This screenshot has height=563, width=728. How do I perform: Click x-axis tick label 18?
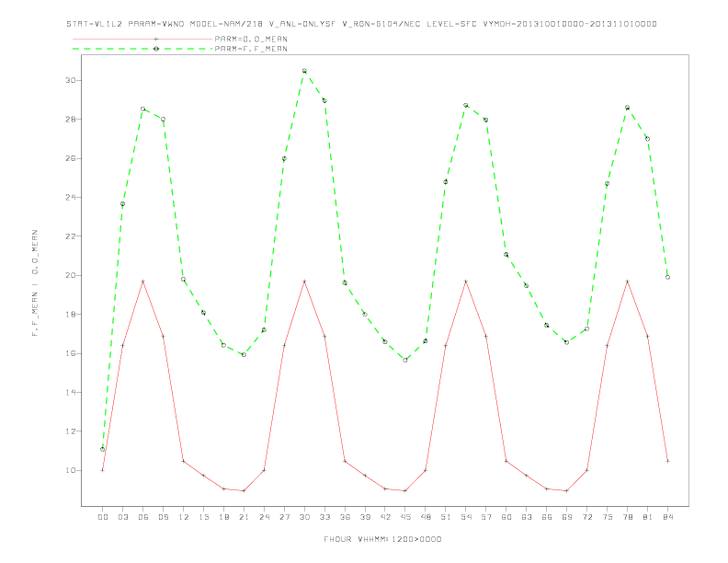coord(223,517)
